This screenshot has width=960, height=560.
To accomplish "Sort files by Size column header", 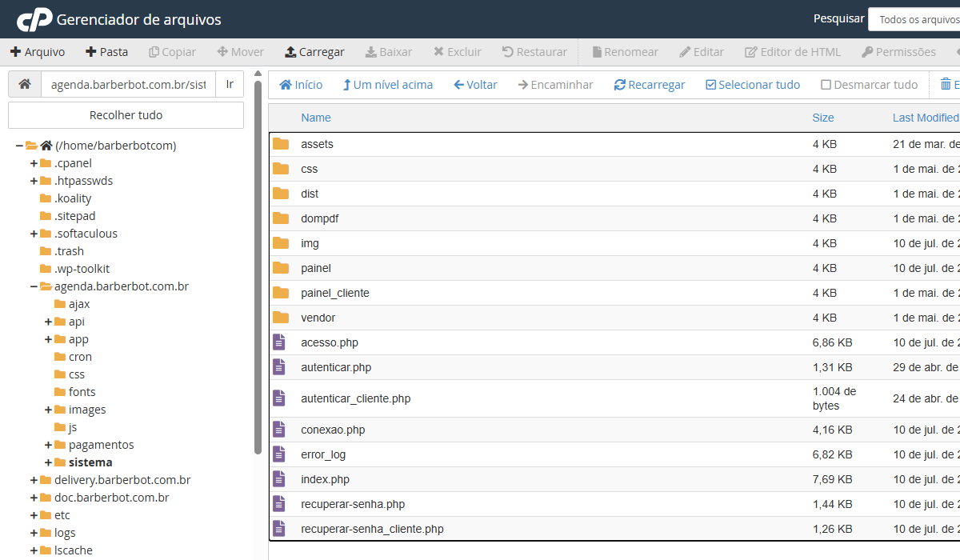I will [822, 118].
